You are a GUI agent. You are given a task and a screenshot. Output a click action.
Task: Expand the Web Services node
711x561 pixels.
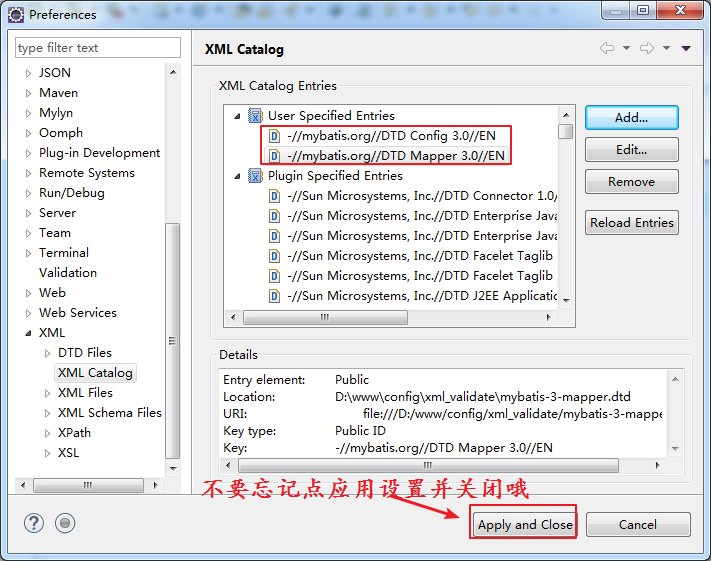point(29,313)
